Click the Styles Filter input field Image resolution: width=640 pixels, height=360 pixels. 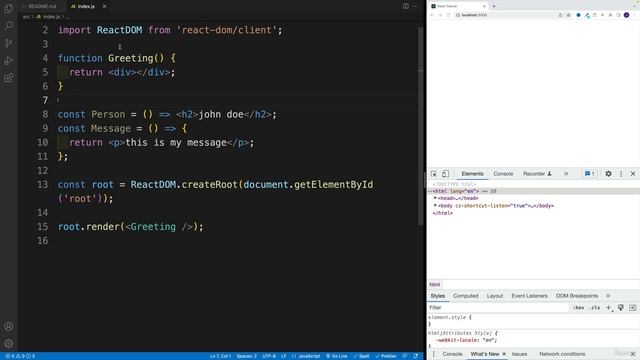(x=498, y=308)
